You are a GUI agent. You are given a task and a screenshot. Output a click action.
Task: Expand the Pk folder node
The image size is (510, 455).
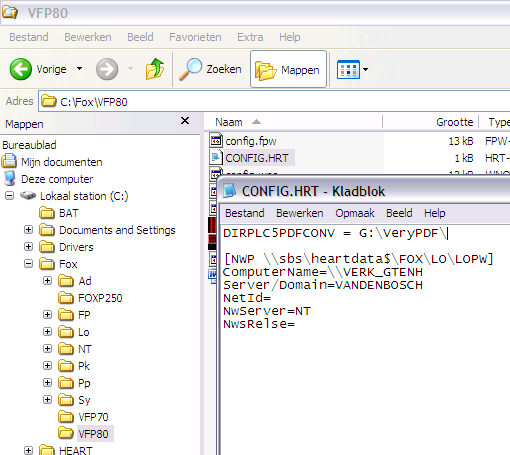pyautogui.click(x=48, y=366)
